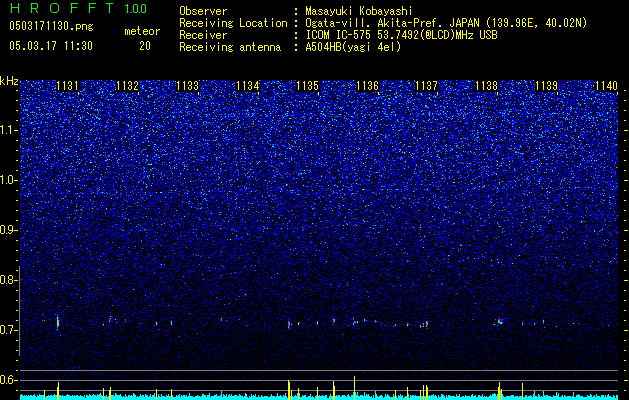
Task: Click the timestamp 05.03.17 11:30
Action: 51,46
